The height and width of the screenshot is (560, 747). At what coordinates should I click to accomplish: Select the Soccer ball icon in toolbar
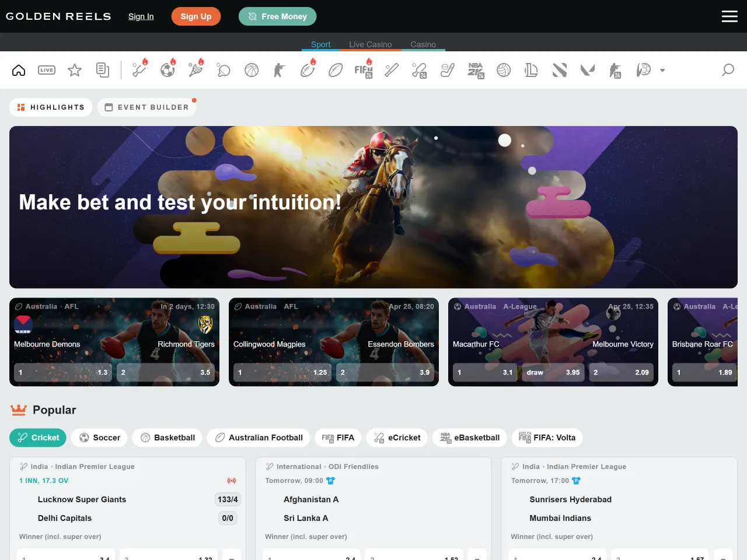tap(167, 69)
